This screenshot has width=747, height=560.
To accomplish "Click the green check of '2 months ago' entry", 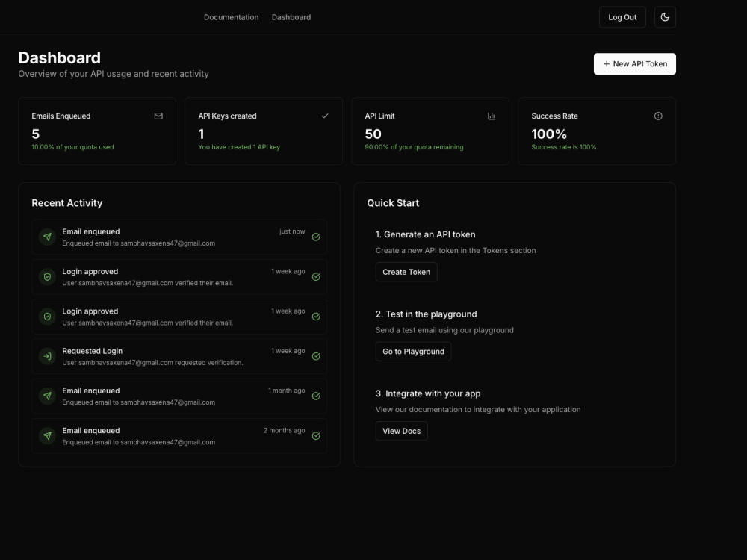I will pyautogui.click(x=316, y=436).
